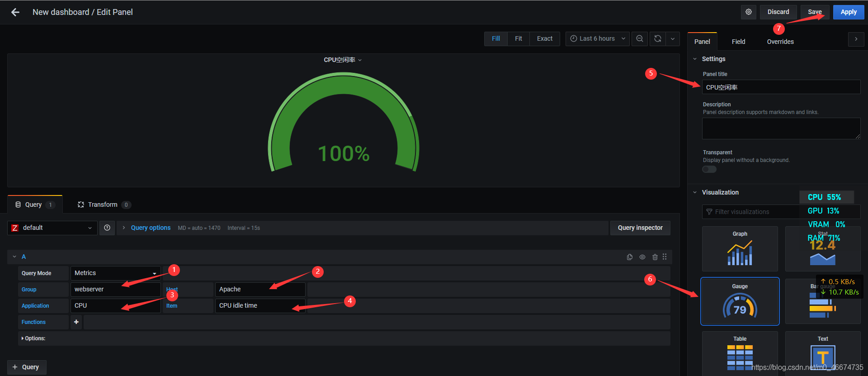Viewport: 868px width, 376px height.
Task: Open the default data source dropdown
Action: [52, 228]
